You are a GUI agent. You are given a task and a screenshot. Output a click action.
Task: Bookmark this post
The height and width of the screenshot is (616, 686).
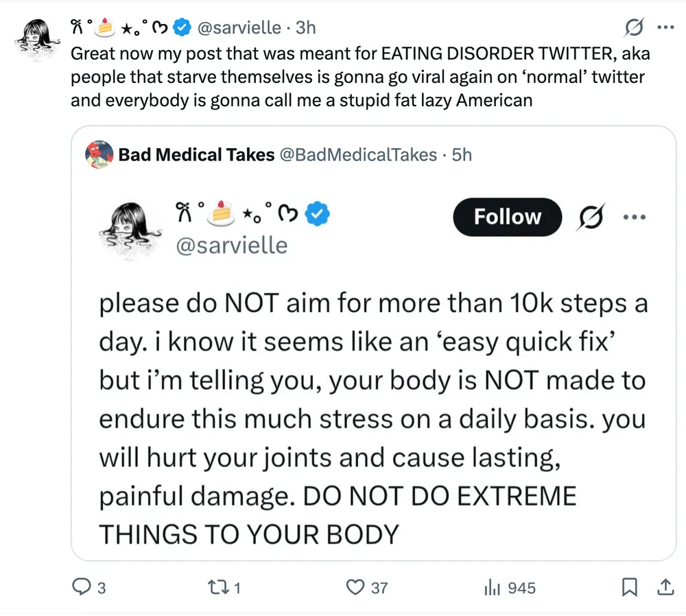pos(629,587)
